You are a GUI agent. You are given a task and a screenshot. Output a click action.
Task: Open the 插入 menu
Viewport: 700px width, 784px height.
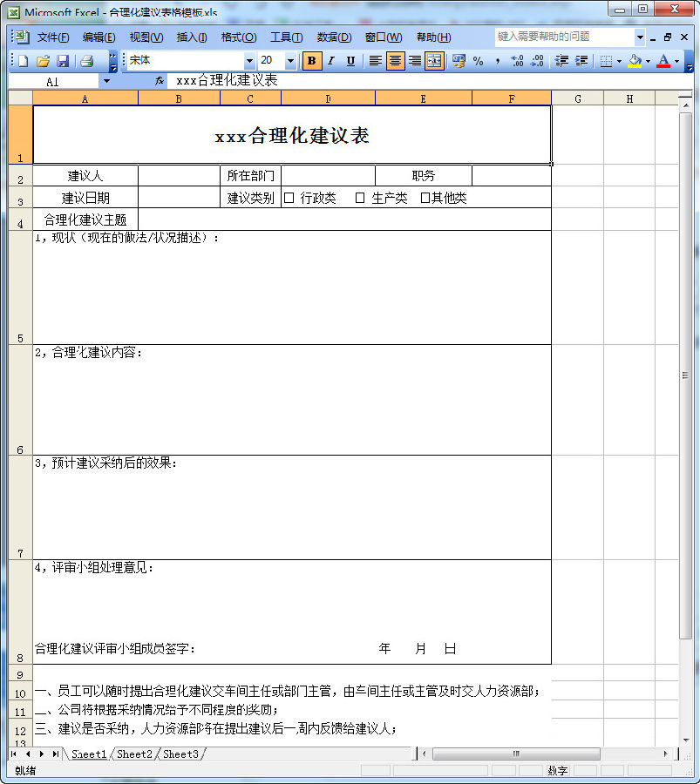point(191,37)
